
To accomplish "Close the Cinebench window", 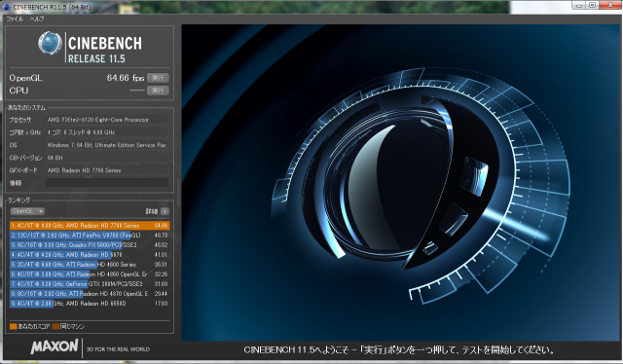I will click(x=610, y=5).
